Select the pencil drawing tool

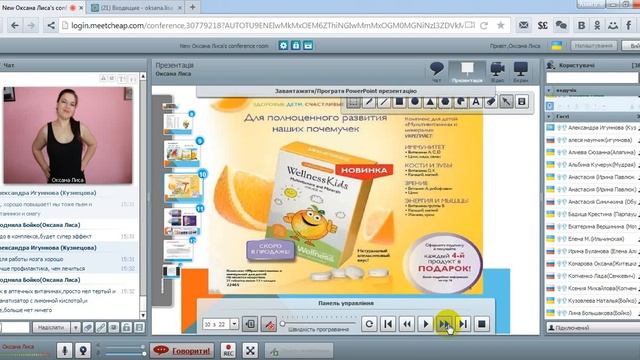click(x=369, y=102)
